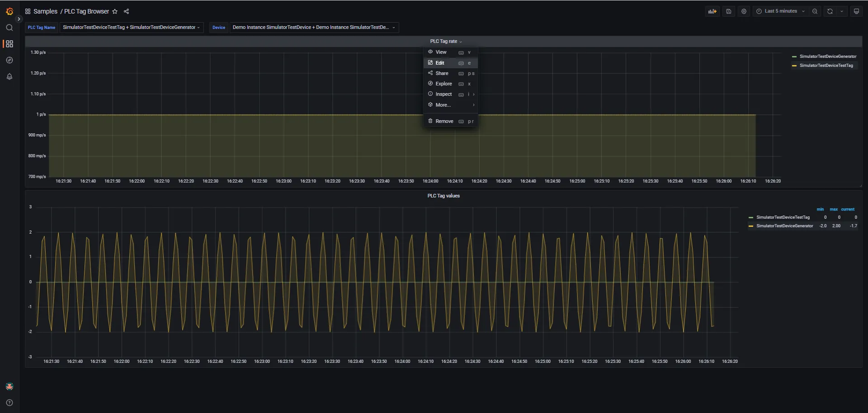Save the dashboard with disk icon
The image size is (868, 413).
point(729,11)
